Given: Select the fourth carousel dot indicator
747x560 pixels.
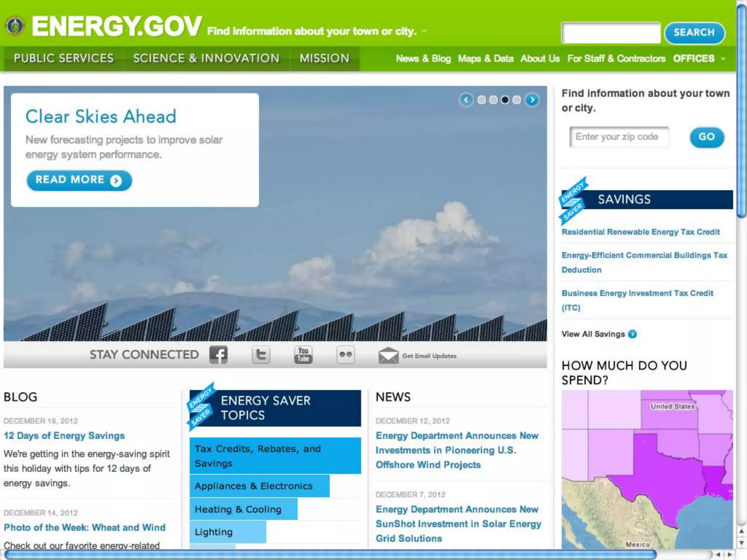Looking at the screenshot, I should (516, 100).
